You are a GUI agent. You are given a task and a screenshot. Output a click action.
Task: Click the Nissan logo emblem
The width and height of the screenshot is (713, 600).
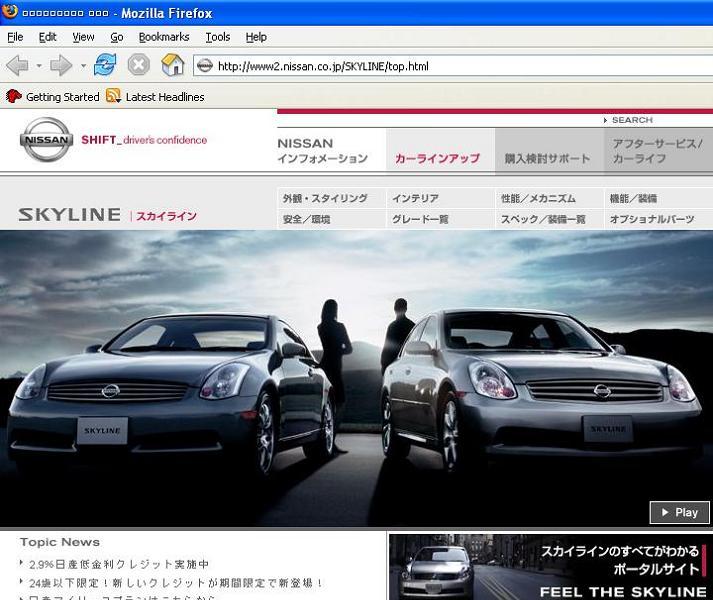click(46, 140)
